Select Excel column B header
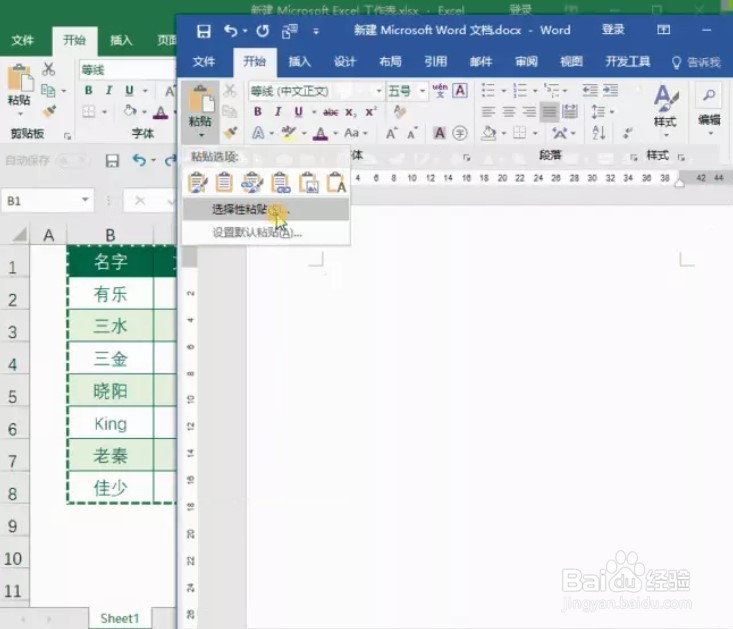 pyautogui.click(x=110, y=235)
